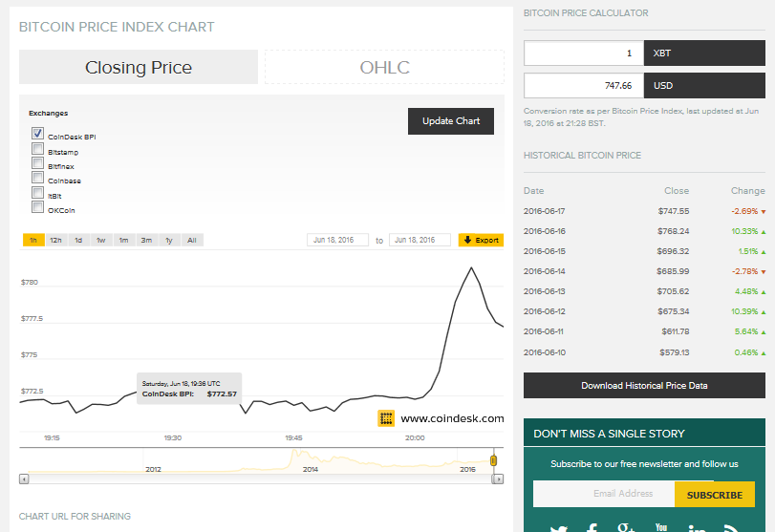Open the RSS feed icon
Screen dimensions: 775x532
click(x=731, y=527)
